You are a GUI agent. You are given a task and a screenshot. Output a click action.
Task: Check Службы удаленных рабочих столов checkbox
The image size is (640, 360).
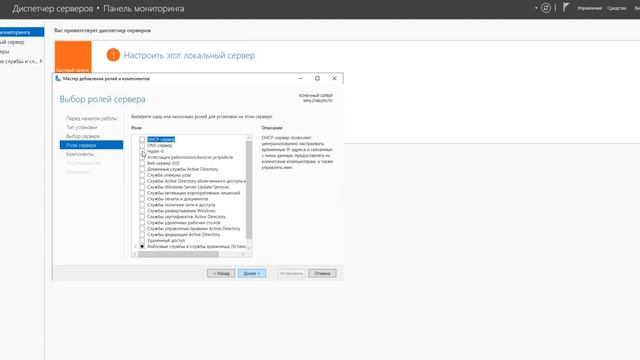[142, 223]
